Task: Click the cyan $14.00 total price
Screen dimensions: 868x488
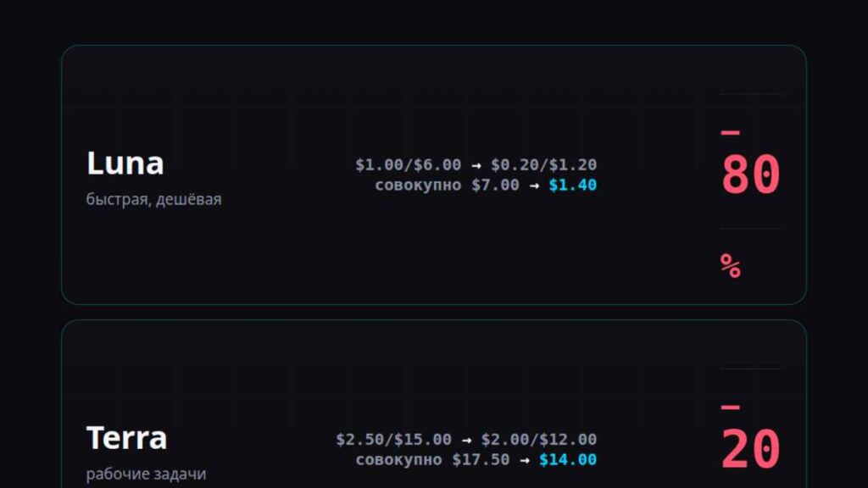Action: [x=568, y=459]
